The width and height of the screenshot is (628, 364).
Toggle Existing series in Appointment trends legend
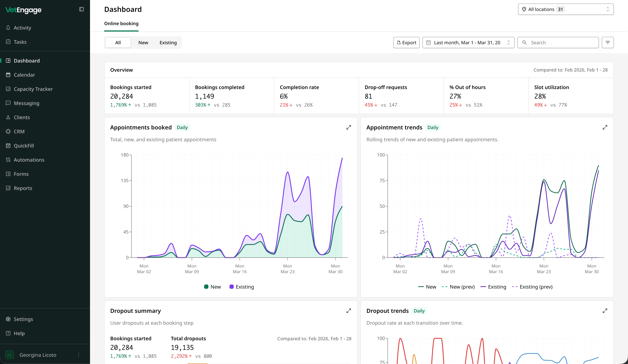point(493,287)
